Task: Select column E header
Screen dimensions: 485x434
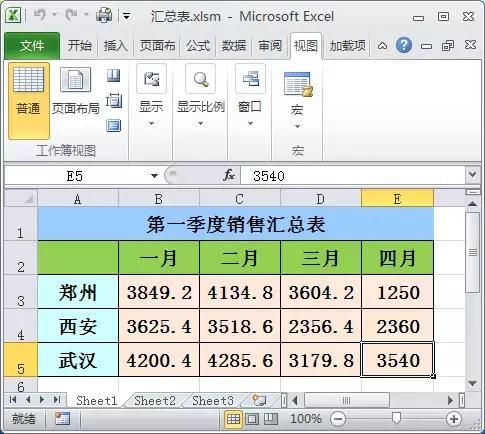Action: [397, 199]
